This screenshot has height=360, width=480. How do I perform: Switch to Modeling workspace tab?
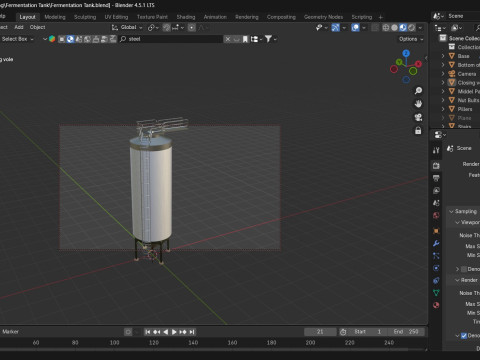[55, 17]
